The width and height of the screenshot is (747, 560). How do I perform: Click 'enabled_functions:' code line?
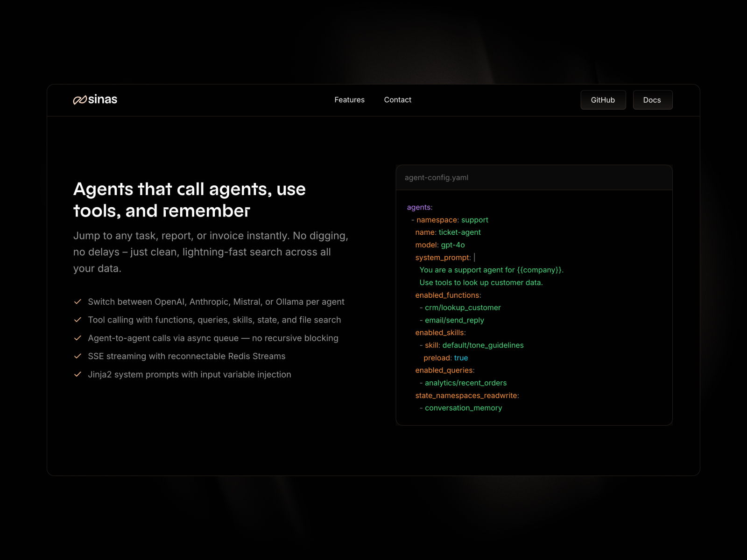(448, 295)
